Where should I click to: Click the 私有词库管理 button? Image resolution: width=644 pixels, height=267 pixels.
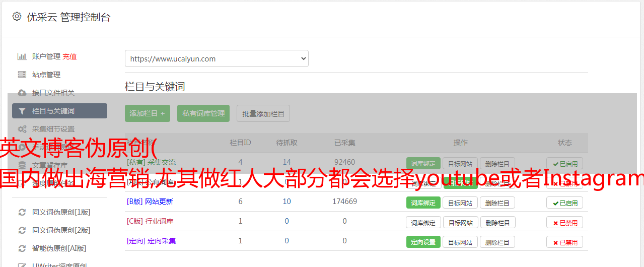203,113
